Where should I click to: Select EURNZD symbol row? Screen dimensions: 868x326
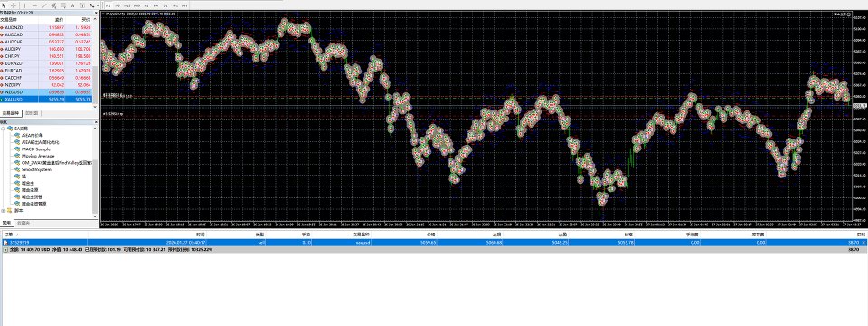tap(46, 63)
